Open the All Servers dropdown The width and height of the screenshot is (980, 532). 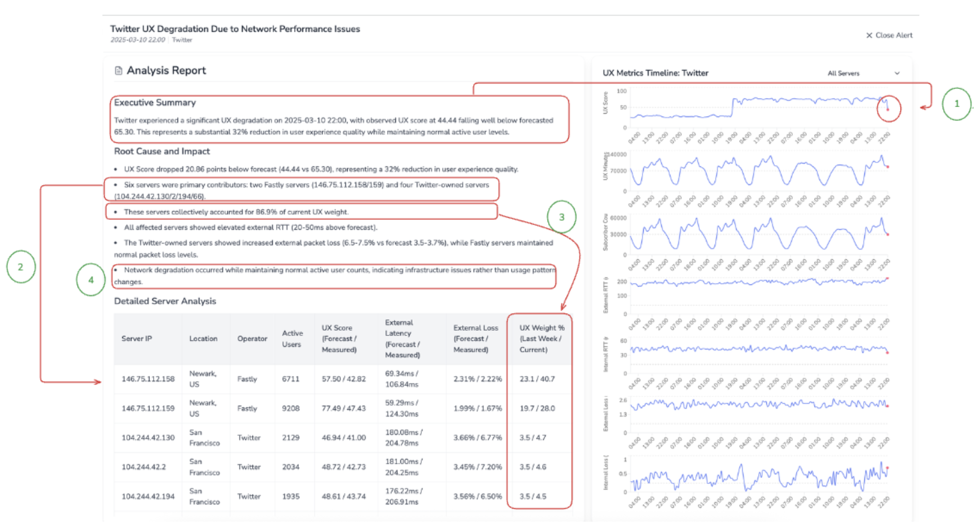click(x=863, y=74)
